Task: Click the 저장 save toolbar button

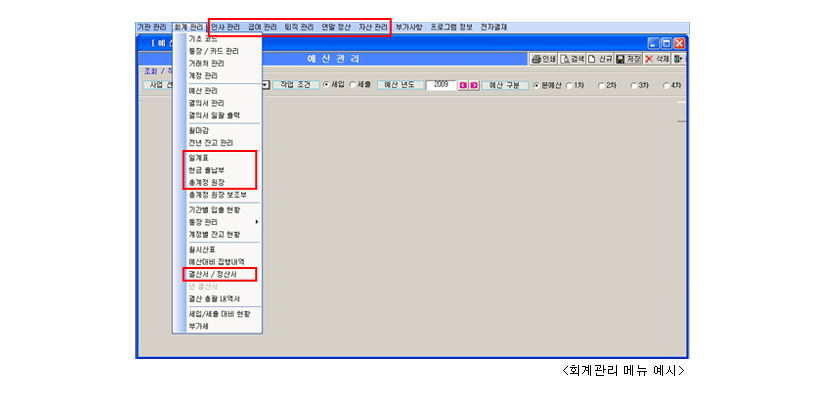Action: pyautogui.click(x=628, y=59)
